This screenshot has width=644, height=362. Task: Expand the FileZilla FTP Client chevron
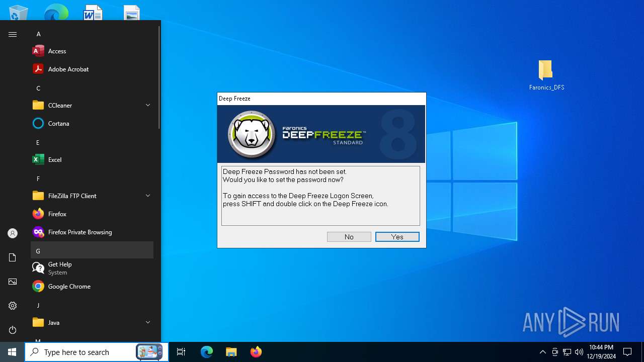(x=148, y=196)
